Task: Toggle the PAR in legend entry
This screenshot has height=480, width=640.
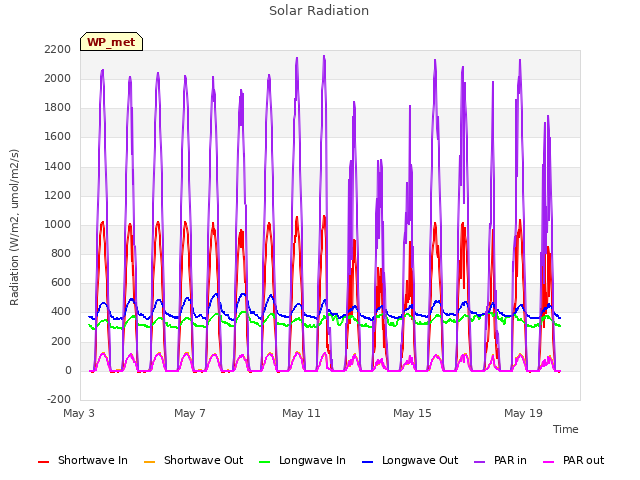Action: [500, 460]
